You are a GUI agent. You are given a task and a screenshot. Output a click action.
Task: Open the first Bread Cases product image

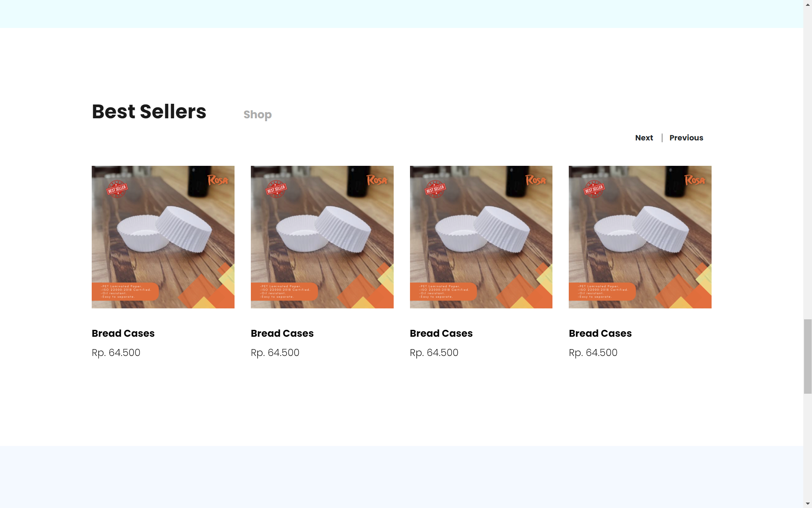(163, 237)
